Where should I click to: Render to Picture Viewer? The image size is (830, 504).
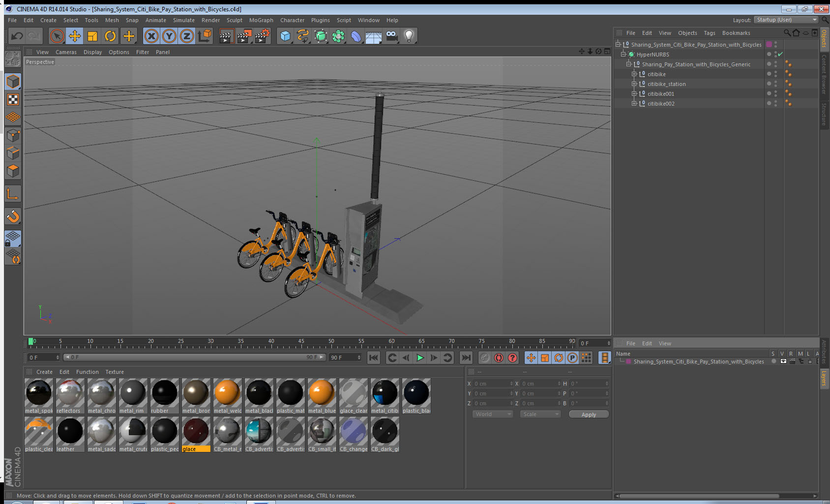tap(244, 36)
